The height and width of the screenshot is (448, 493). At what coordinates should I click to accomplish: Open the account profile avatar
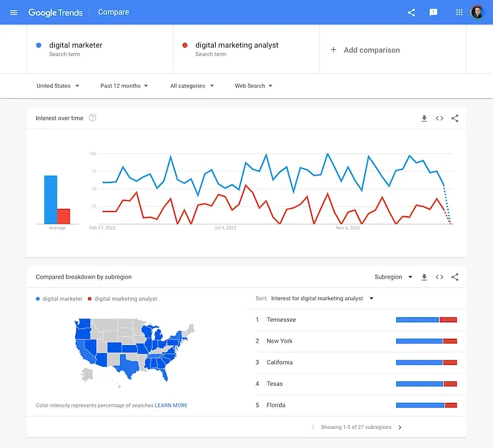click(477, 12)
